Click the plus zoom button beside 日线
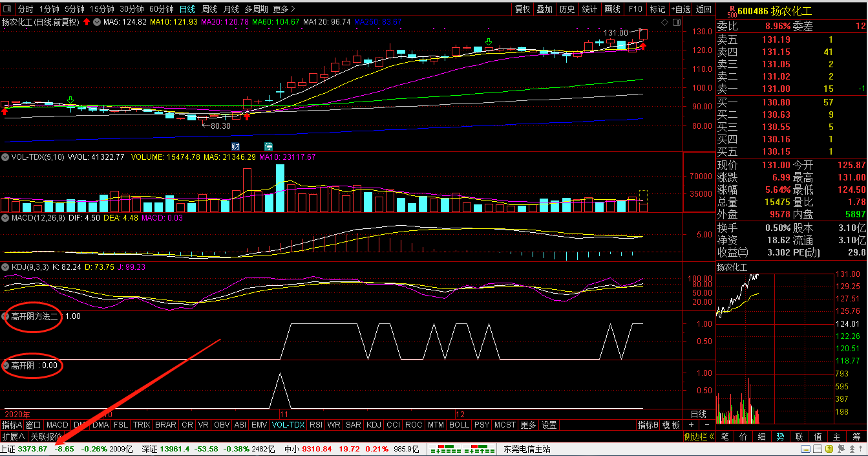Image resolution: width=868 pixels, height=456 pixels. [x=691, y=425]
